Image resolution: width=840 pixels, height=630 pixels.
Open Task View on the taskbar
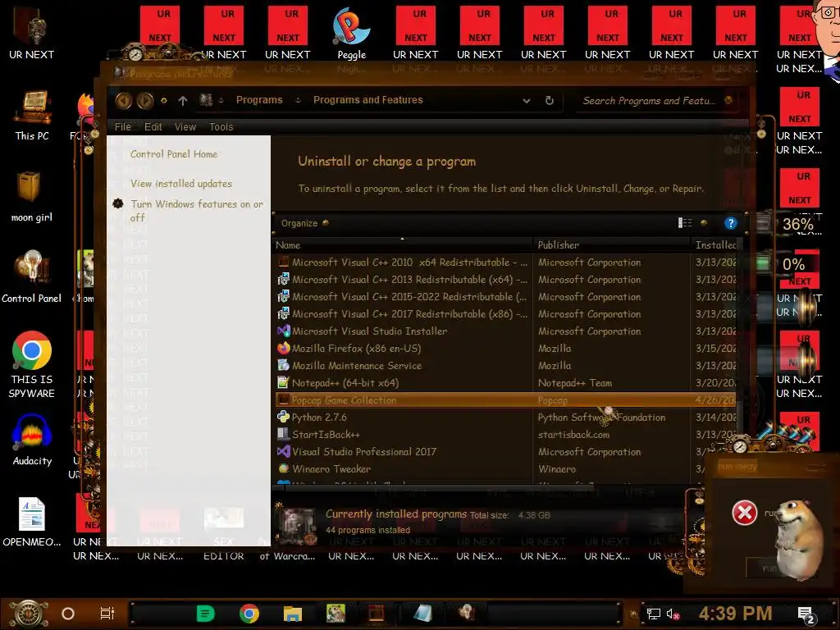tap(107, 614)
